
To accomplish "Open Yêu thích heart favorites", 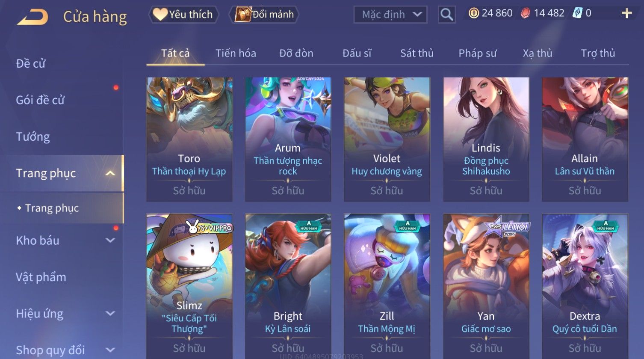I will click(x=183, y=15).
